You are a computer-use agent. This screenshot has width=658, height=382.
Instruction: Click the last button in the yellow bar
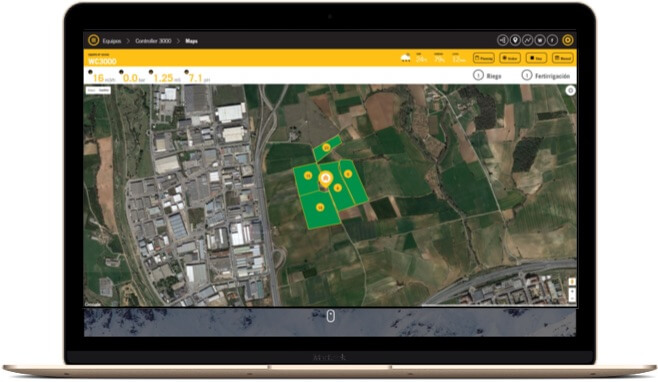coord(562,58)
